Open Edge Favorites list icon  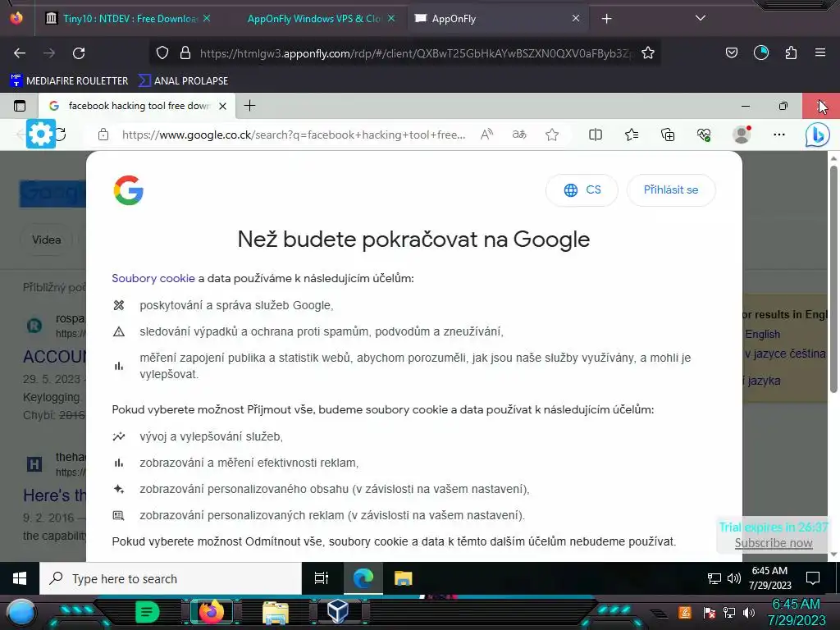pos(632,135)
